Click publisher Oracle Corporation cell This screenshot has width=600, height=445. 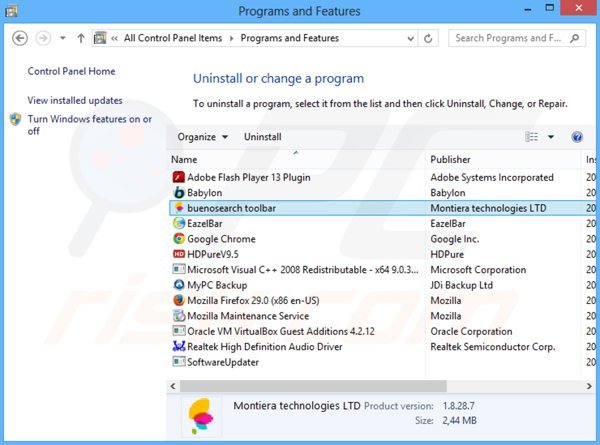[x=471, y=331]
